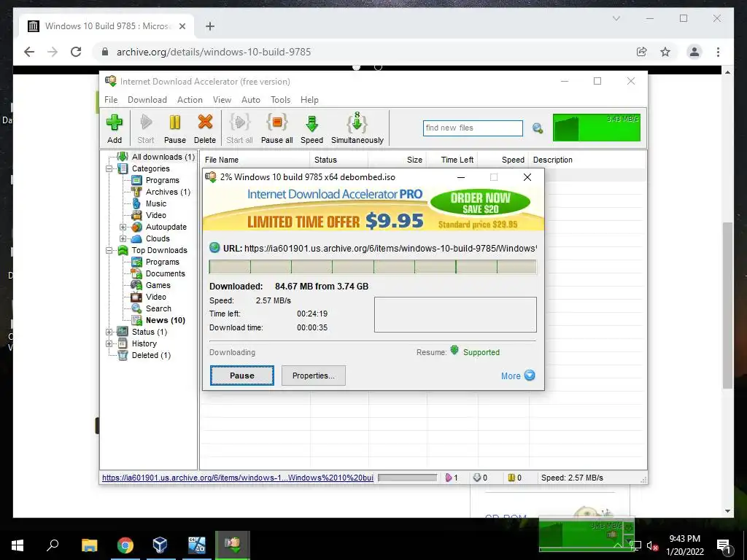The width and height of the screenshot is (747, 560).
Task: Sort list by Time Left column header
Action: coord(452,160)
